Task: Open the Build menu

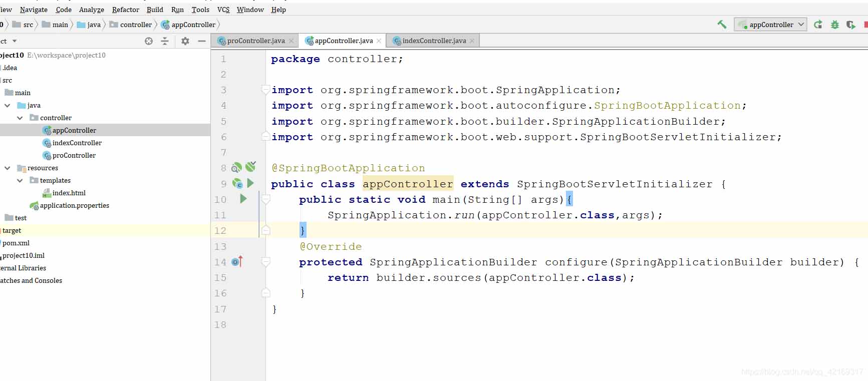Action: (x=155, y=10)
